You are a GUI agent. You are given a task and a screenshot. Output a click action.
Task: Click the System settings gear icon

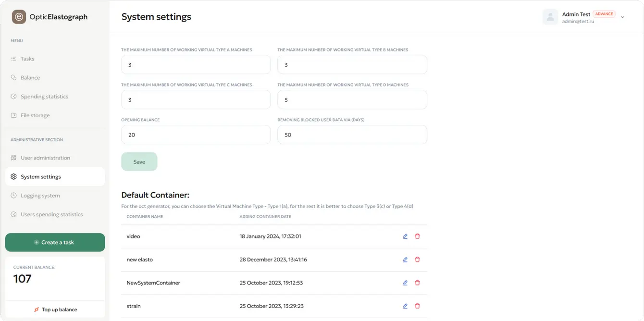13,176
